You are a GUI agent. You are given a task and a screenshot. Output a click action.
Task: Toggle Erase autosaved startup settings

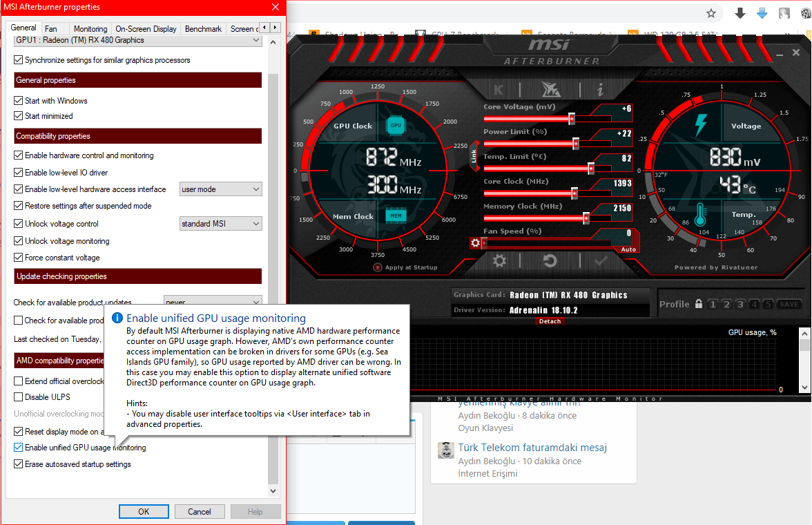[x=18, y=464]
